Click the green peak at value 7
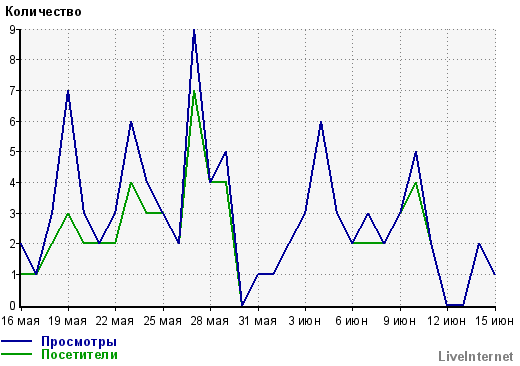520x366 pixels. 194,91
